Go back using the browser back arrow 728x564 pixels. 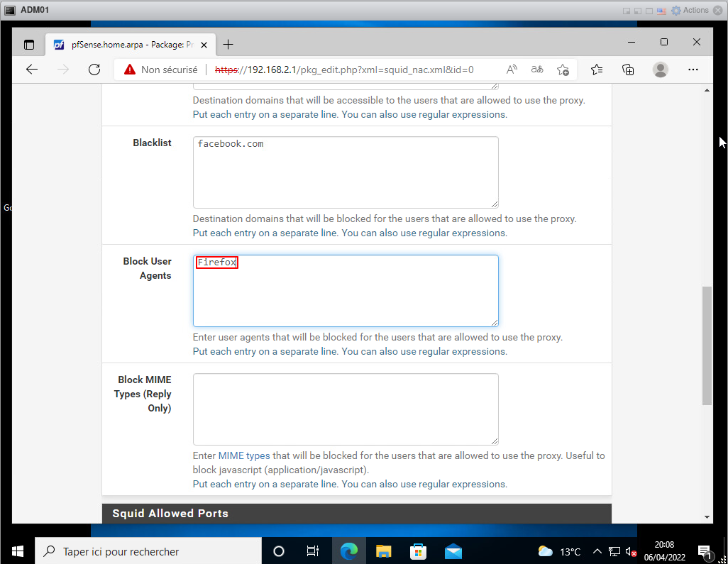click(31, 70)
